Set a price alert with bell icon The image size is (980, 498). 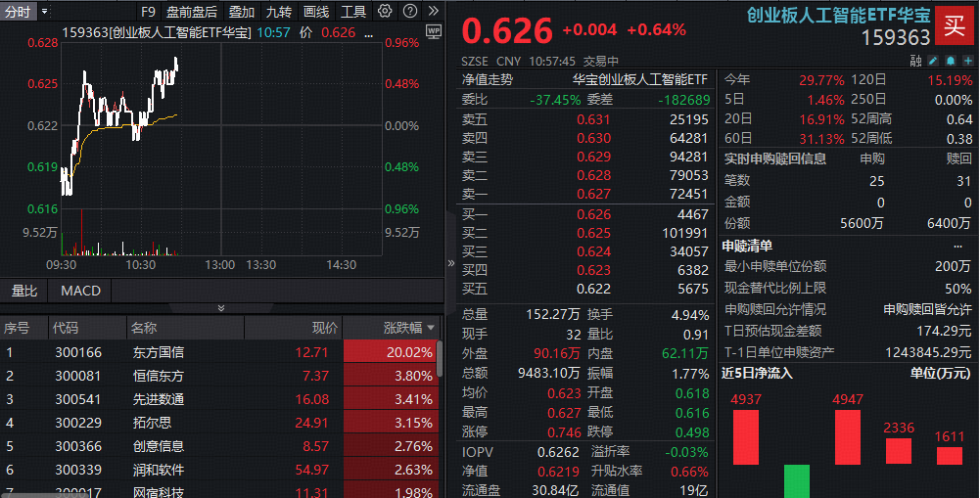951,61
